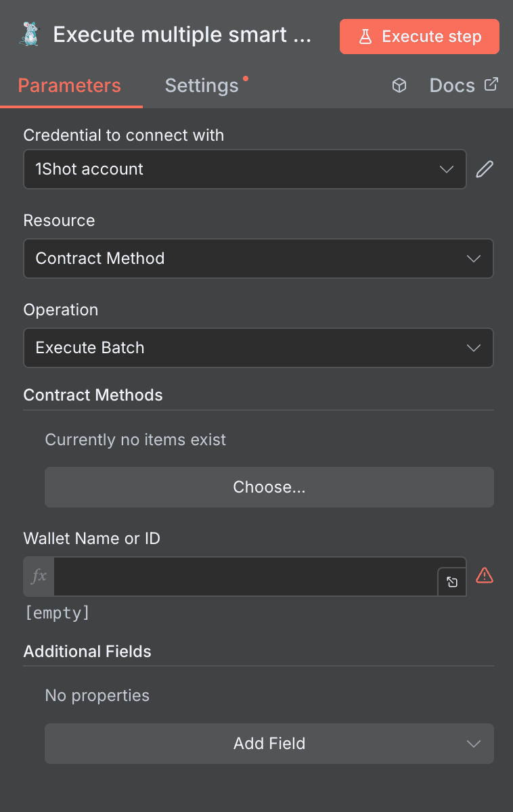This screenshot has height=812, width=513.
Task: Expand the Add Field dropdown
Action: point(269,744)
